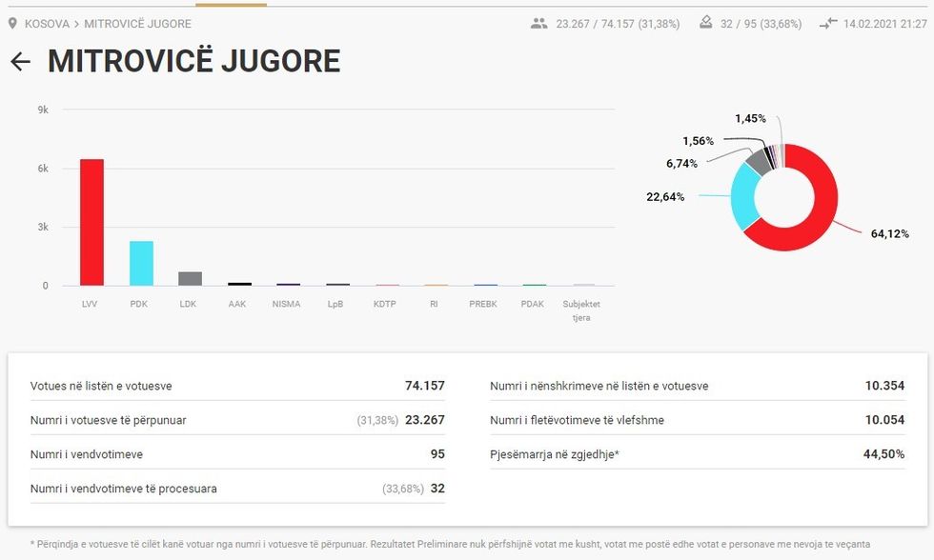Screen dimensions: 934x560
Task: Click the Pjesëmarrja në zgjedhje row
Action: coord(697,454)
